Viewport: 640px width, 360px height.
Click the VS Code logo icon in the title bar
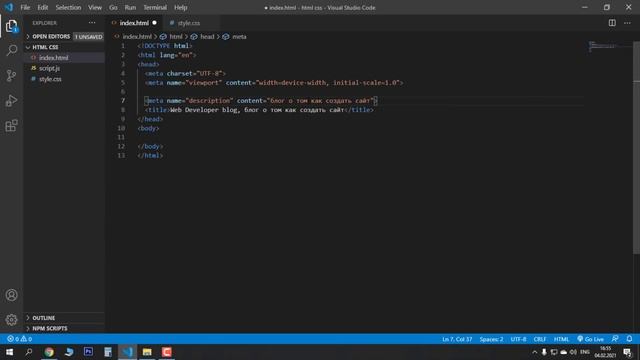coord(9,7)
